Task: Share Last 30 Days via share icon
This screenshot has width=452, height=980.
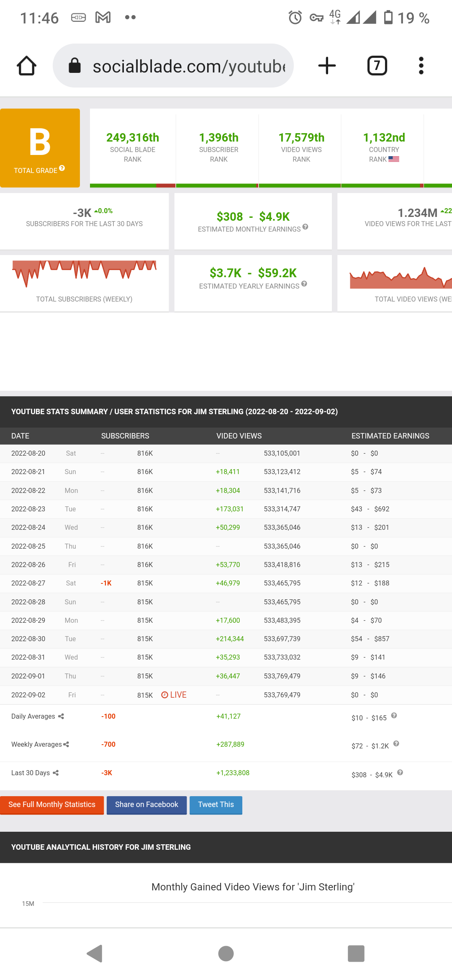Action: point(56,773)
